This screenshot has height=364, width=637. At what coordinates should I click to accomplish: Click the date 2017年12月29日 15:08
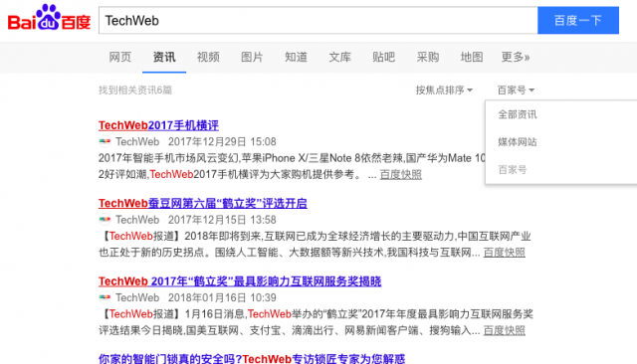tap(222, 142)
